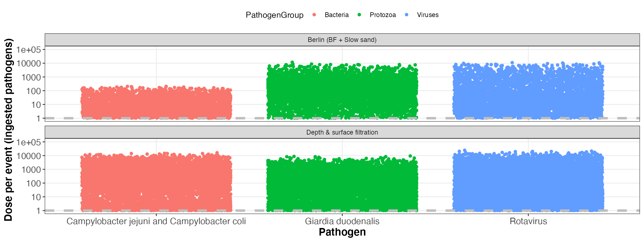
Task: Click the Campylobacter jejuni and Campylobacter coli axis label
Action: coord(156,221)
